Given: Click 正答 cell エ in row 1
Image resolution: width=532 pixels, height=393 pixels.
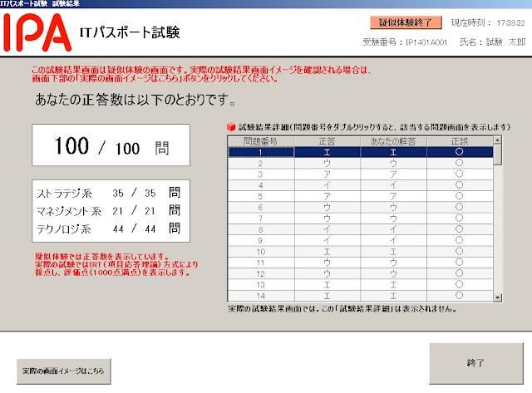Looking at the screenshot, I should coord(327,152).
